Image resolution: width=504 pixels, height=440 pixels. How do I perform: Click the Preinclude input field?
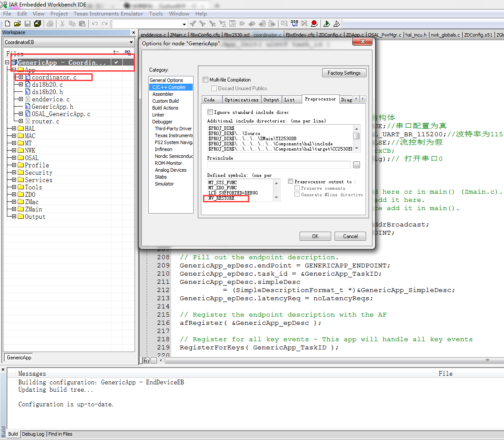[x=279, y=165]
